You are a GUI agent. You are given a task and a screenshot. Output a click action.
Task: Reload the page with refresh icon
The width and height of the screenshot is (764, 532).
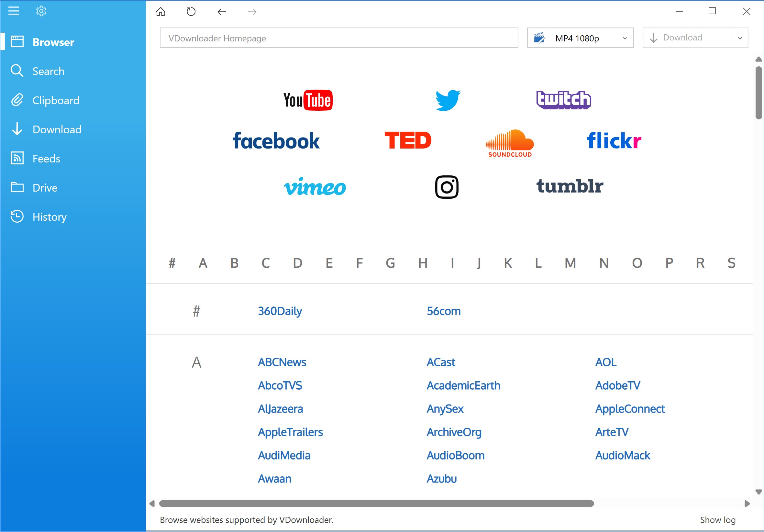coord(191,12)
